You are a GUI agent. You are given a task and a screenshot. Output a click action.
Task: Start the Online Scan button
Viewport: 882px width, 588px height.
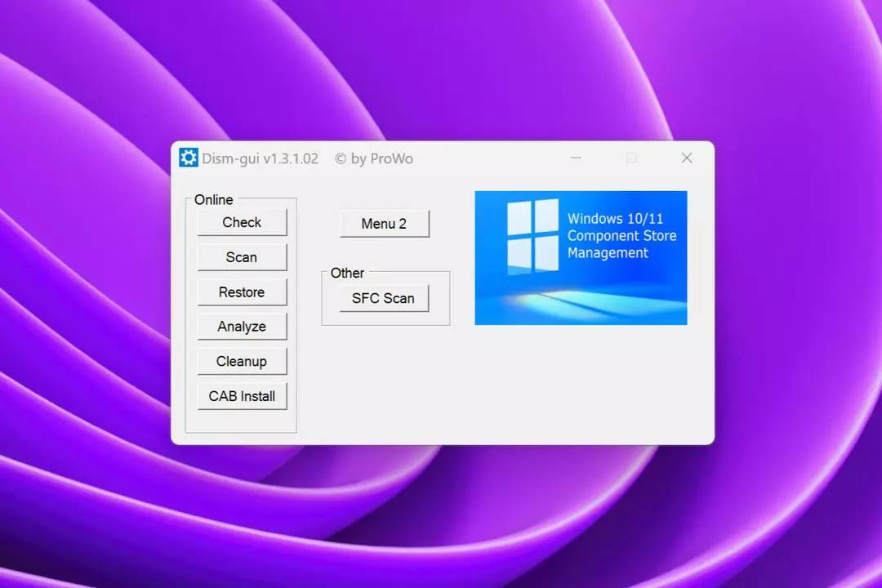pos(242,257)
